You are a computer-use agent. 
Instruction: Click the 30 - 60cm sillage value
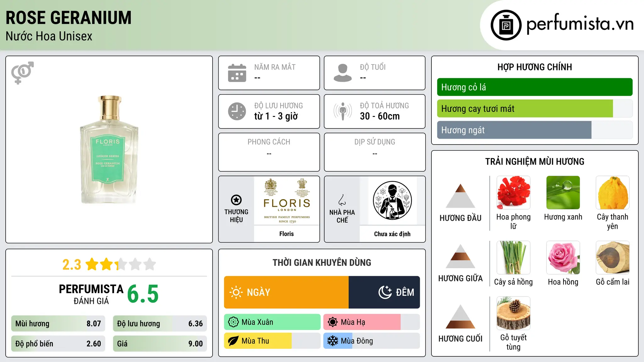pos(380,116)
